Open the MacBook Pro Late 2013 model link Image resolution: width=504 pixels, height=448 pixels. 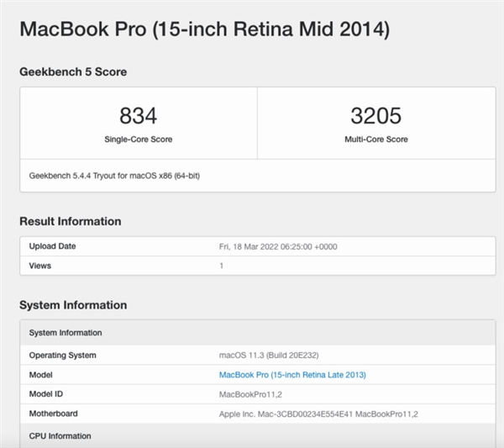click(292, 375)
